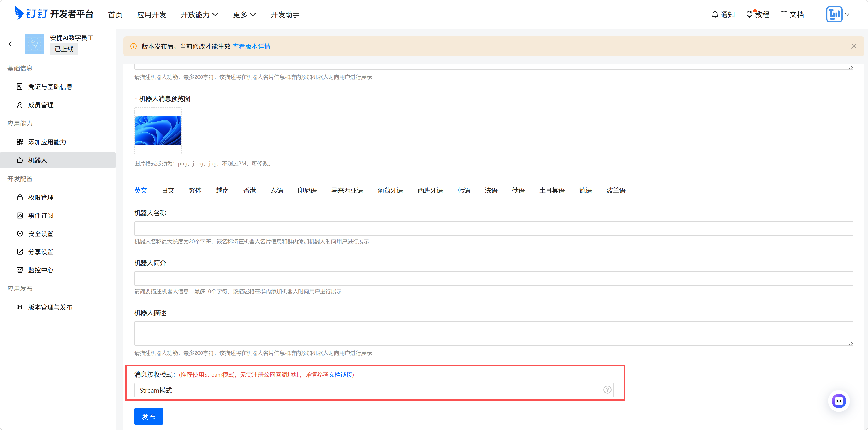Image resolution: width=868 pixels, height=430 pixels.
Task: Open the 查看版本详情 link
Action: (x=251, y=46)
